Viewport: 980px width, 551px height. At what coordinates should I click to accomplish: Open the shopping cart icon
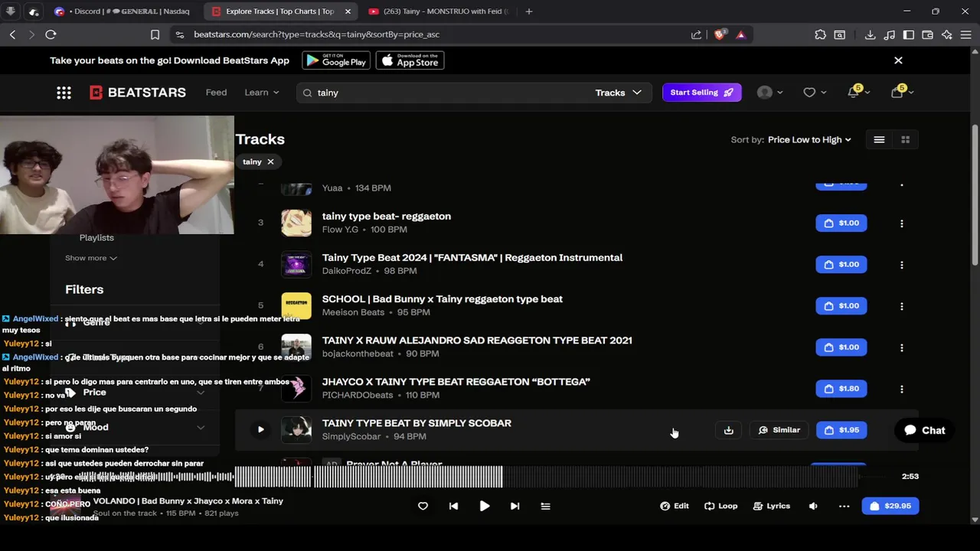[x=897, y=93]
